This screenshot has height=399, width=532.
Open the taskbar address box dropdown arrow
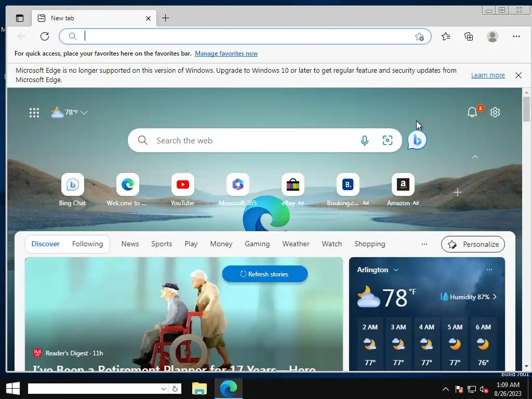(x=164, y=389)
